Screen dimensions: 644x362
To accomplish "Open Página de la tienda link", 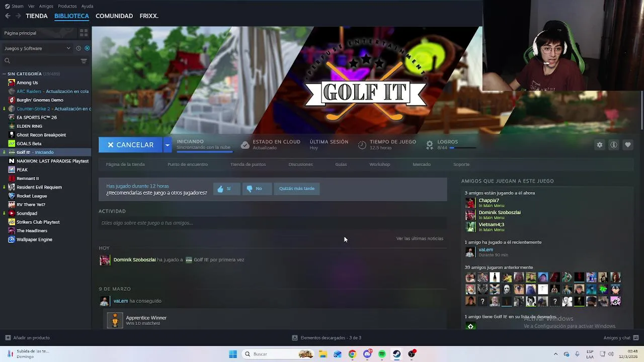I will [125, 164].
